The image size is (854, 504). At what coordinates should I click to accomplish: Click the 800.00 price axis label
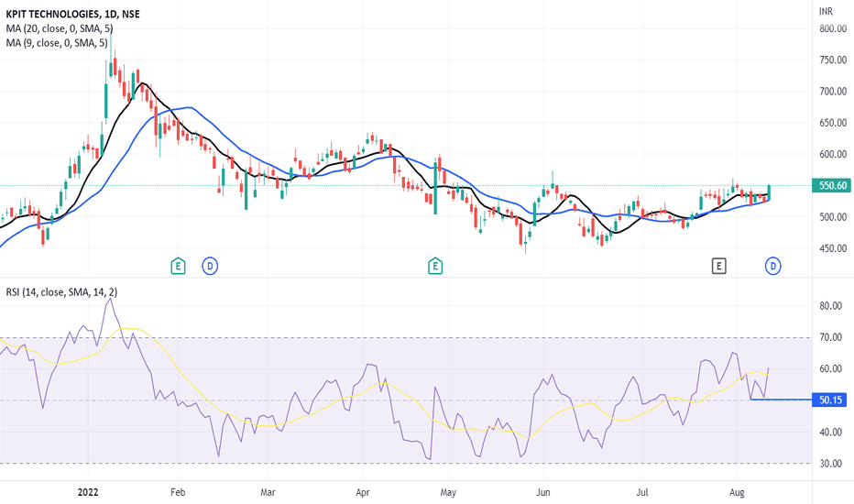(x=833, y=28)
